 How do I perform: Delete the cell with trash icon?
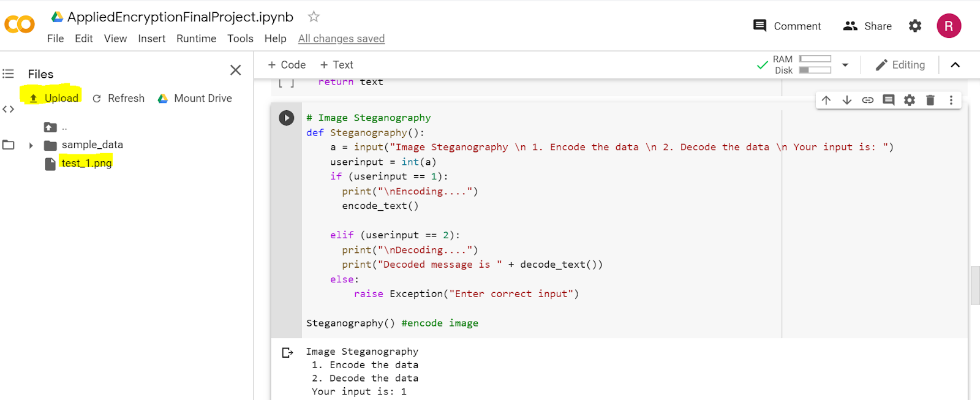(x=930, y=100)
